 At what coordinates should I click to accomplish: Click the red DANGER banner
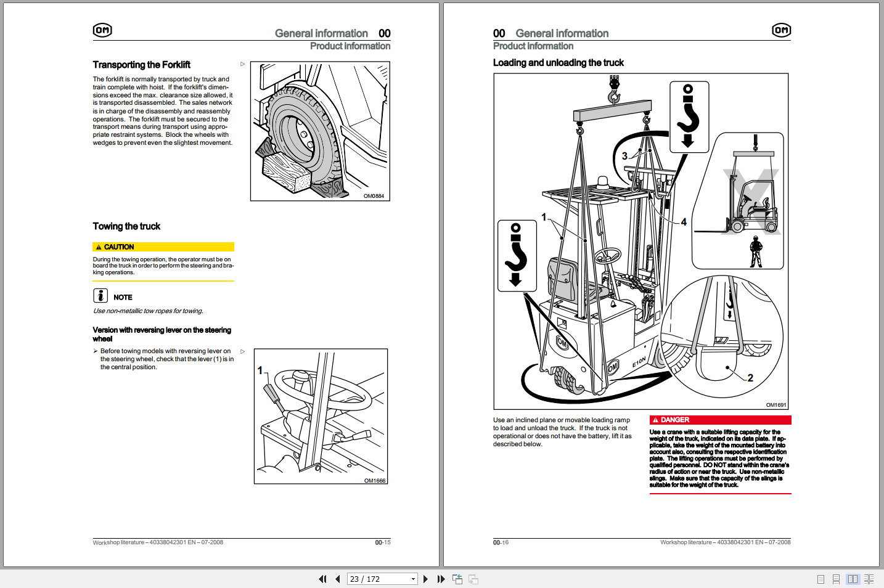(720, 420)
